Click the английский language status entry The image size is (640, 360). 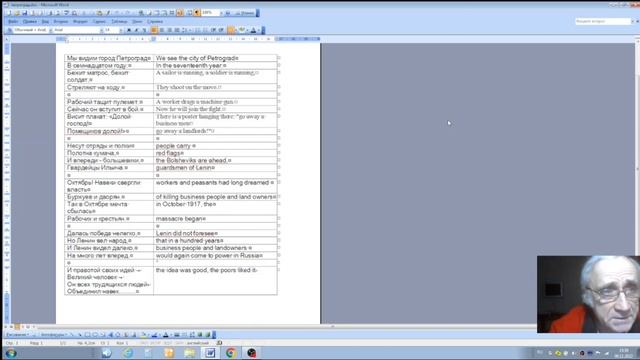tap(198, 343)
